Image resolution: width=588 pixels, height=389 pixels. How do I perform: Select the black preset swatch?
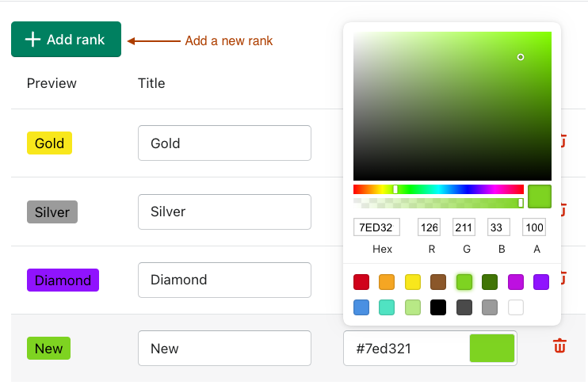(438, 307)
